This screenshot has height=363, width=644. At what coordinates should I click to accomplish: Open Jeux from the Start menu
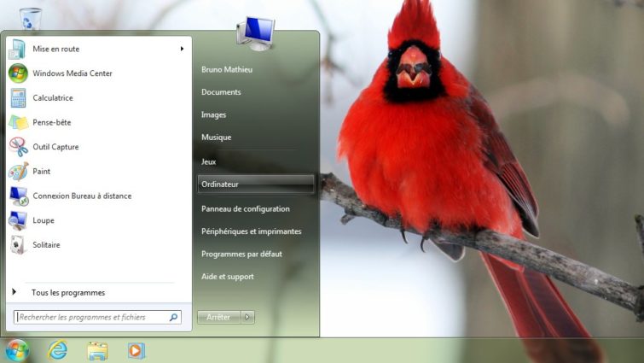pos(208,161)
